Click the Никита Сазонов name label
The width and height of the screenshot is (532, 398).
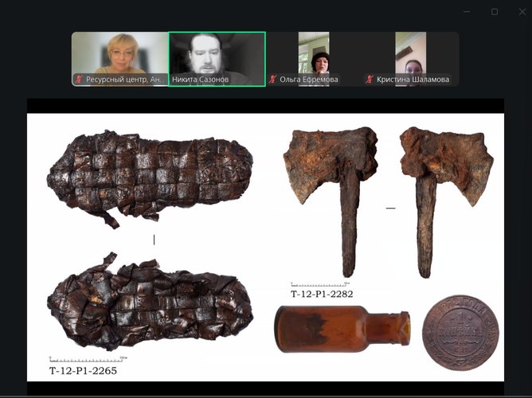(x=200, y=80)
